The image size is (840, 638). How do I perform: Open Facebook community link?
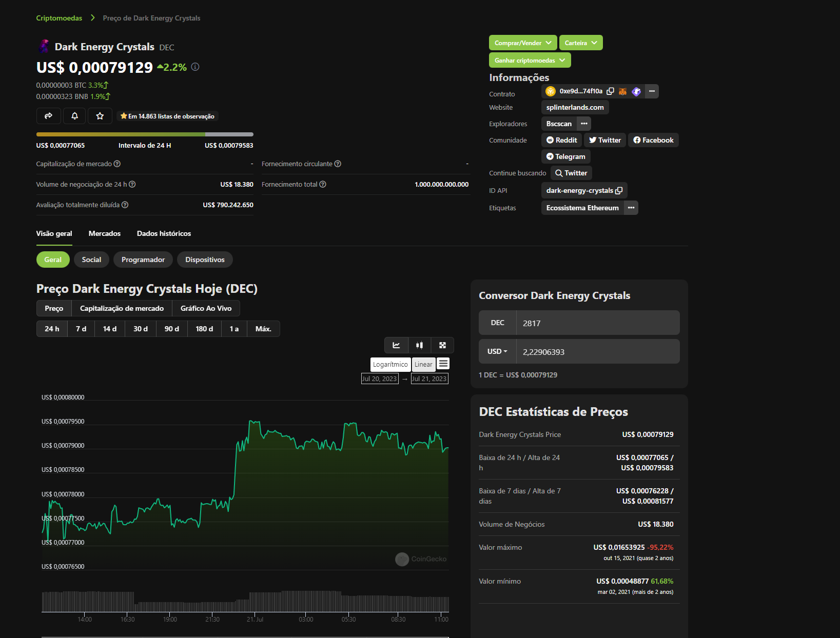(653, 140)
